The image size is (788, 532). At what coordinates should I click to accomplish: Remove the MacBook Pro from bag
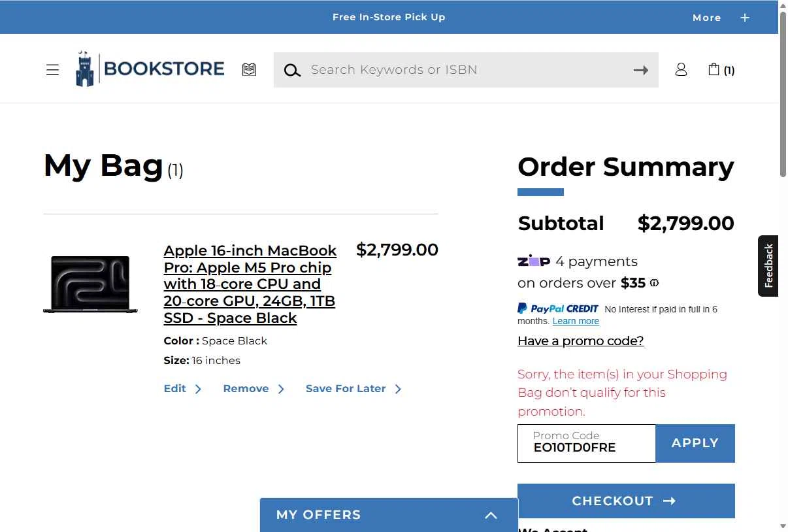(x=254, y=389)
